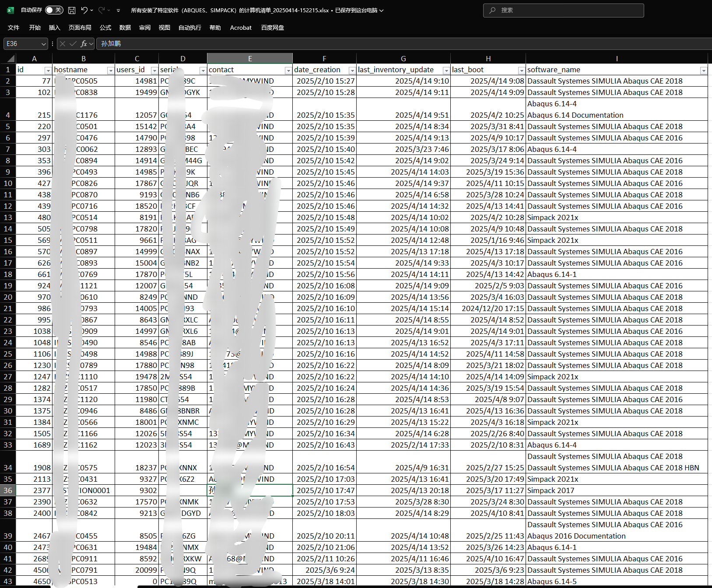Click cell with Simpack 2017
This screenshot has width=712, height=588.
click(x=617, y=490)
